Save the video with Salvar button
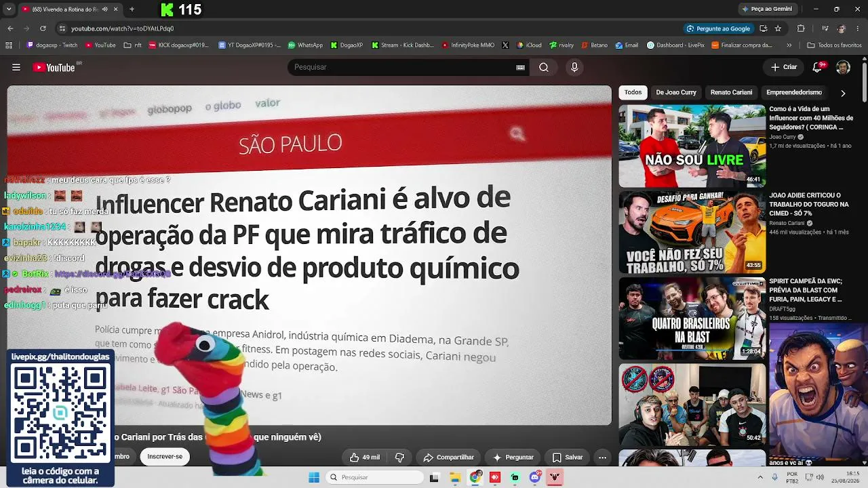Image resolution: width=868 pixels, height=488 pixels. click(x=568, y=457)
